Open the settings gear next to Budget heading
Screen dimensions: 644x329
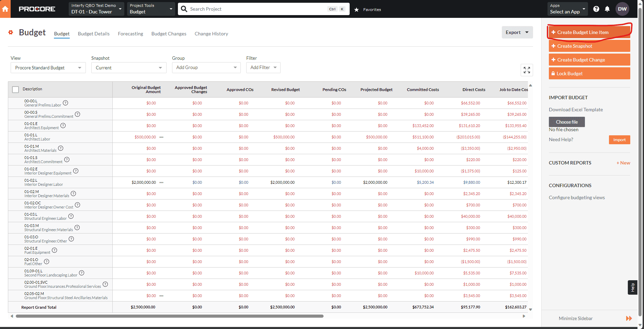[10, 32]
